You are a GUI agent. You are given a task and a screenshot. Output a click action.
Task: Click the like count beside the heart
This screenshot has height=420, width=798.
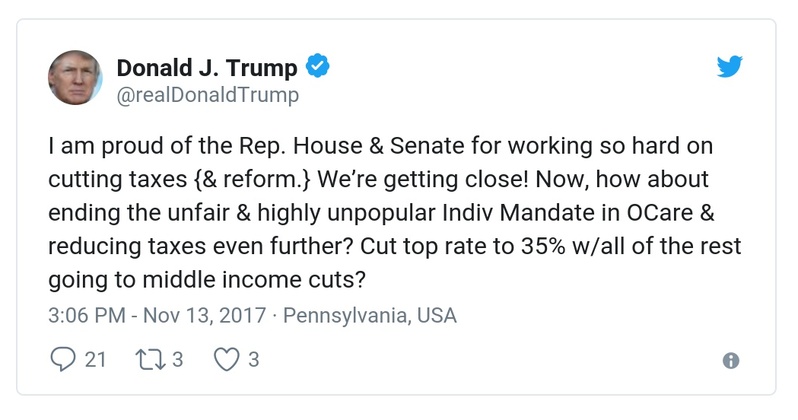click(254, 360)
